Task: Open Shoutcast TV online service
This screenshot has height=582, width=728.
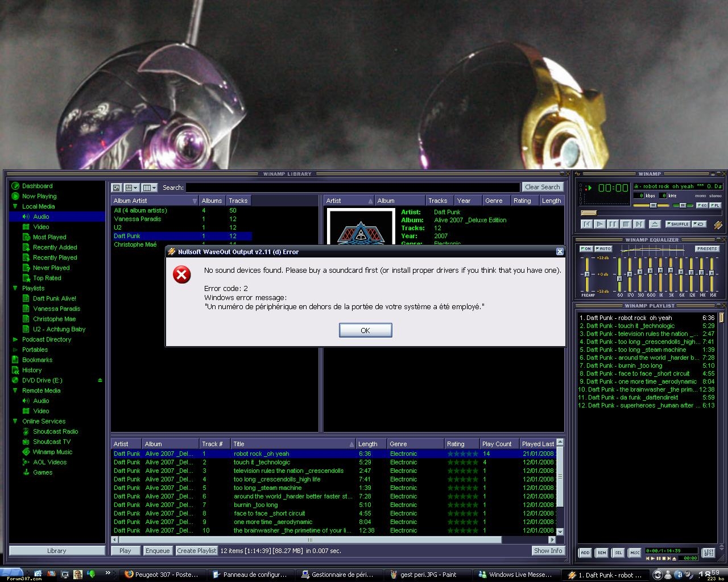Action: [x=51, y=442]
